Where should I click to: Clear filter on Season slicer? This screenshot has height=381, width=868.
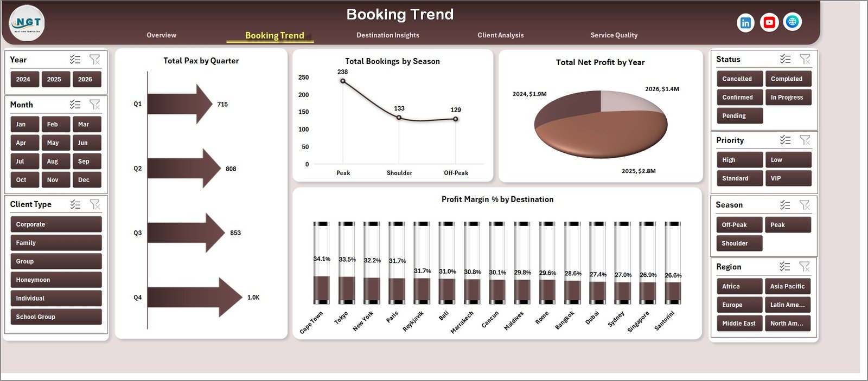tap(805, 205)
